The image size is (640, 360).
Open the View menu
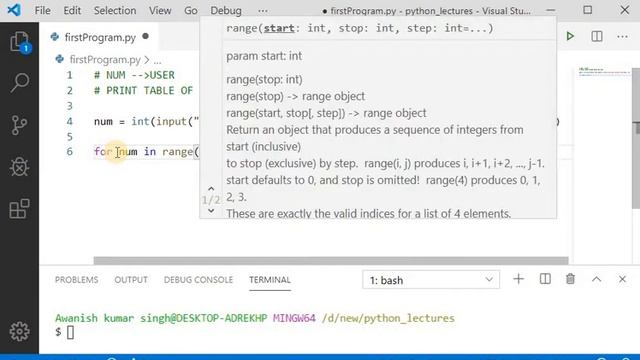pos(160,11)
